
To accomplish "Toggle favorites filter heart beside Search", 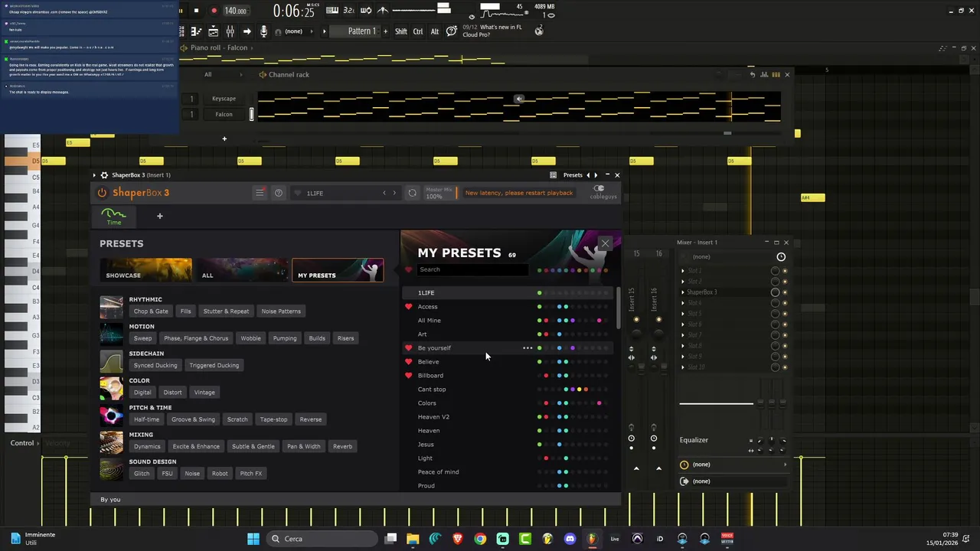I will 408,269.
